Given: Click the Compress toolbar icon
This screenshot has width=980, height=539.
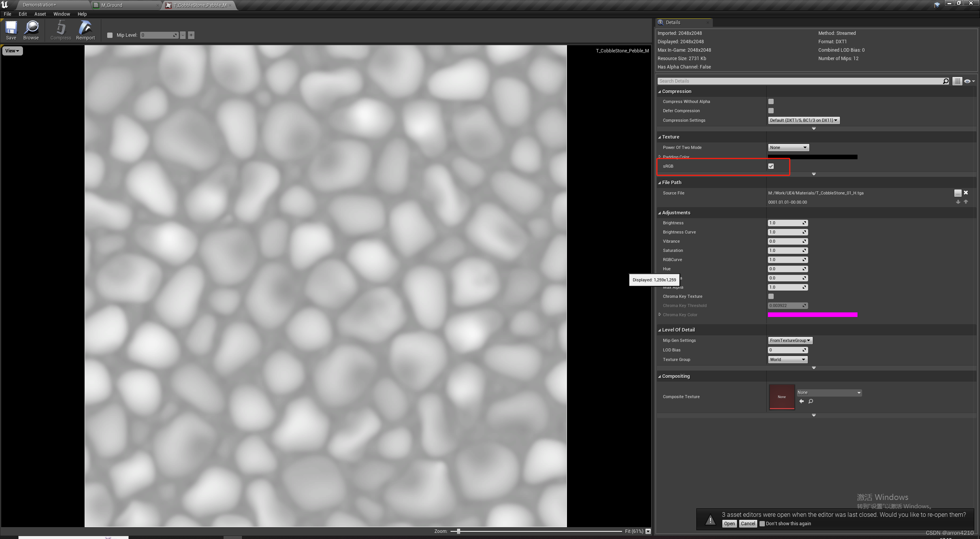Looking at the screenshot, I should pos(60,30).
